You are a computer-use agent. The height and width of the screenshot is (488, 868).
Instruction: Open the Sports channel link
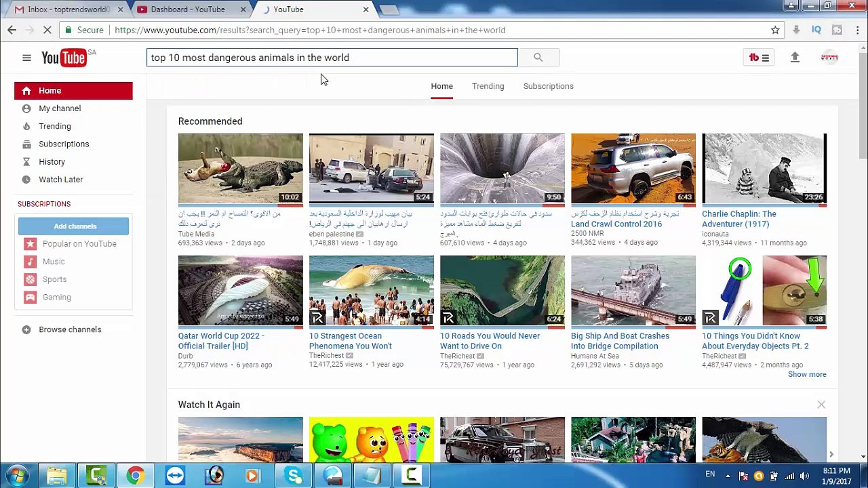pos(54,279)
